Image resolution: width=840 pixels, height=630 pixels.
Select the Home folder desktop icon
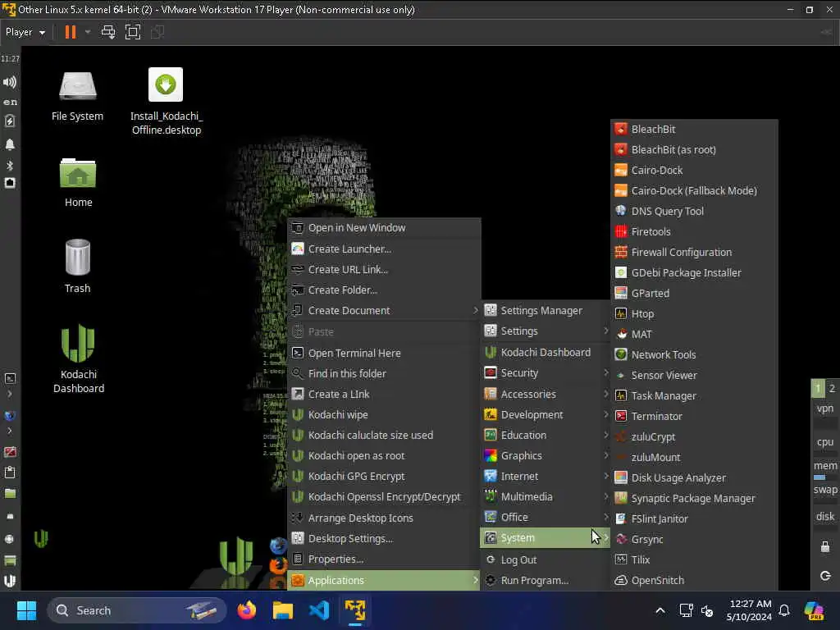[78, 182]
